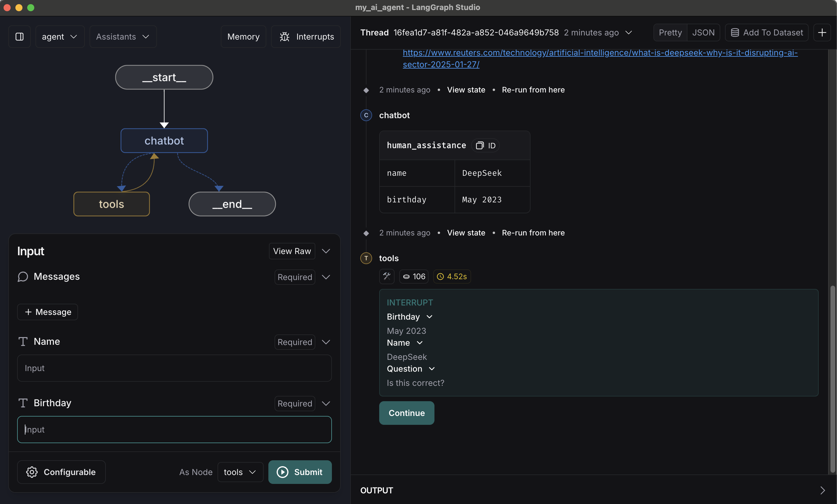The width and height of the screenshot is (837, 504).
Task: Toggle View Raw input mode
Action: click(x=292, y=251)
